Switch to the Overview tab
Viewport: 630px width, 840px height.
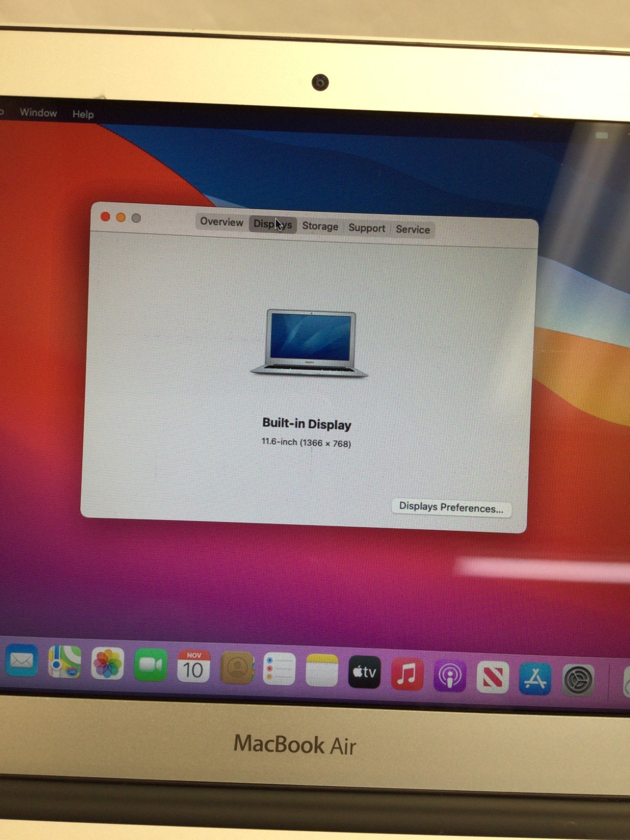[x=221, y=222]
